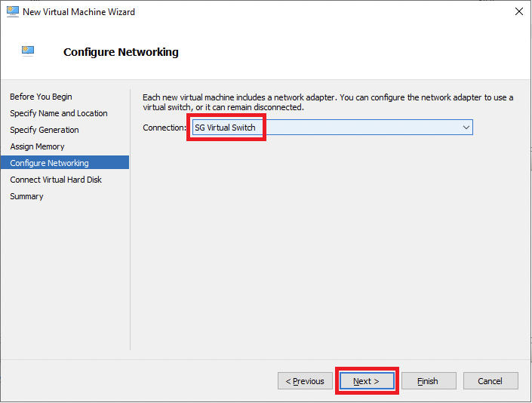Jump to the Connect Virtual Hard Disk step
The width and height of the screenshot is (532, 403).
55,180
